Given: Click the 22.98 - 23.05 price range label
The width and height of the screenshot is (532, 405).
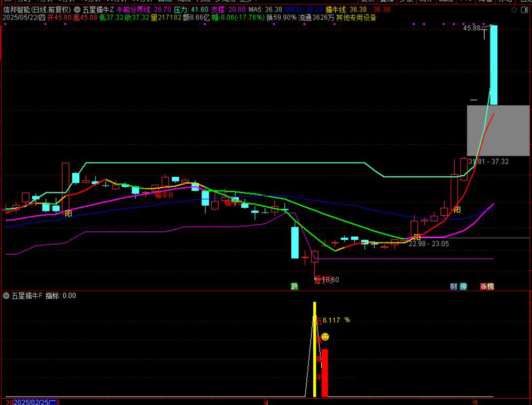Looking at the screenshot, I should click(428, 244).
